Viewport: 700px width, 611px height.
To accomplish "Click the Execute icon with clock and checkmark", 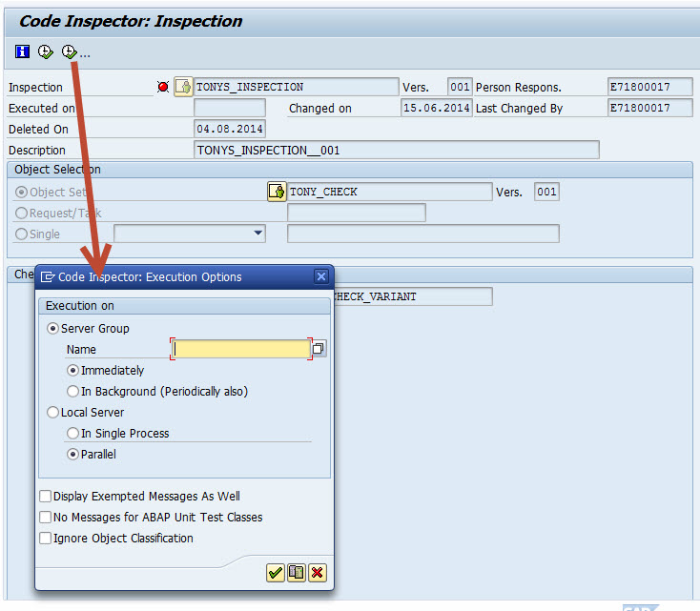I will [x=45, y=51].
